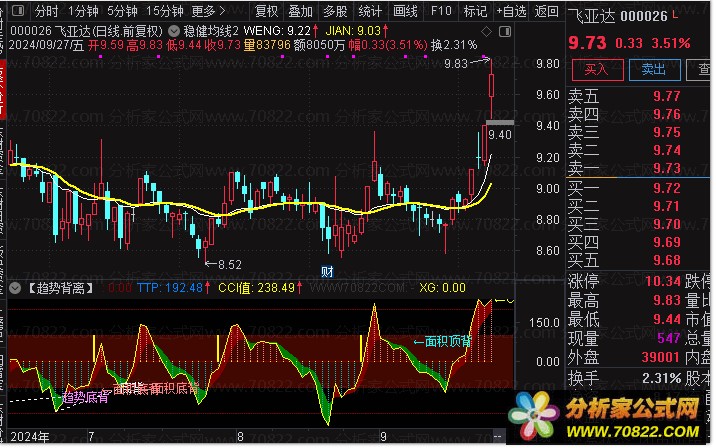Select the 15分钟 period tab
Viewport: 716px width, 448px height.
pyautogui.click(x=164, y=11)
